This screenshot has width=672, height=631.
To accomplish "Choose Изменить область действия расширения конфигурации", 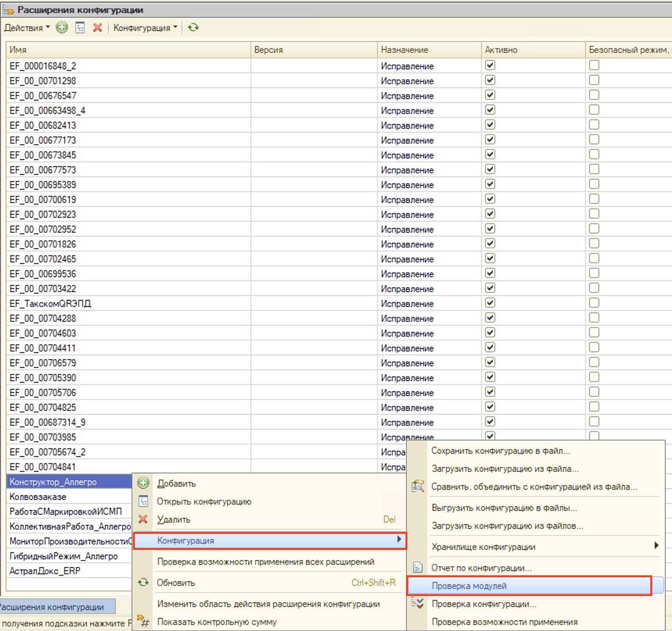I will point(268,604).
